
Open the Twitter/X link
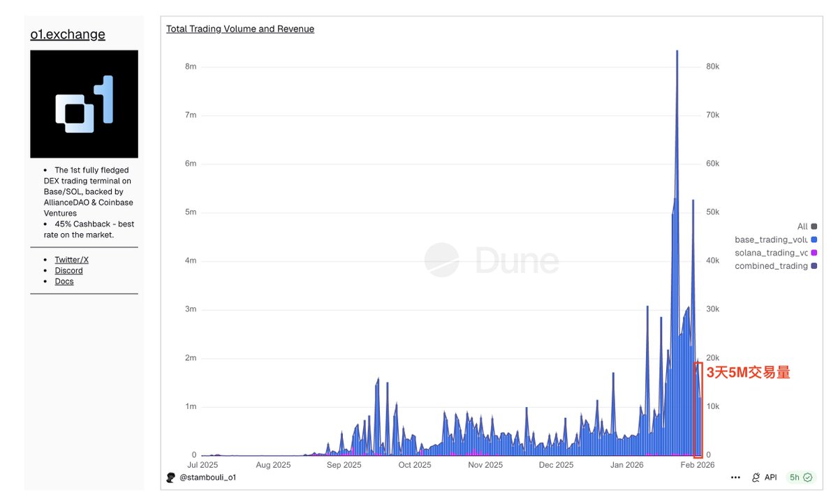(x=71, y=260)
